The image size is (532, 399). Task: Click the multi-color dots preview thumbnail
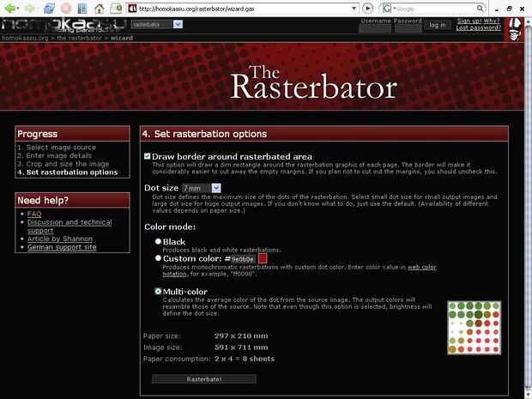click(x=474, y=328)
